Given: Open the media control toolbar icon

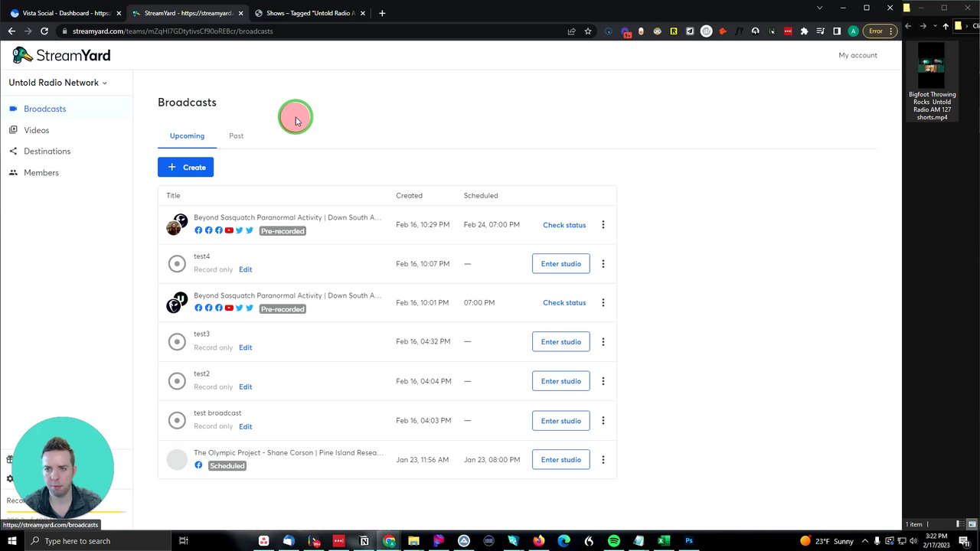Looking at the screenshot, I should point(821,31).
